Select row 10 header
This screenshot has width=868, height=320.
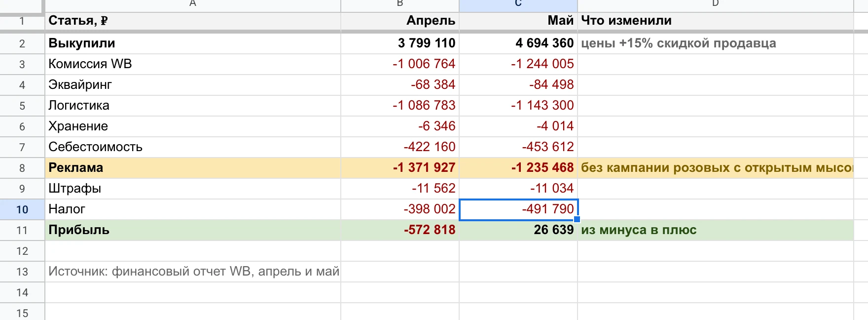[22, 209]
